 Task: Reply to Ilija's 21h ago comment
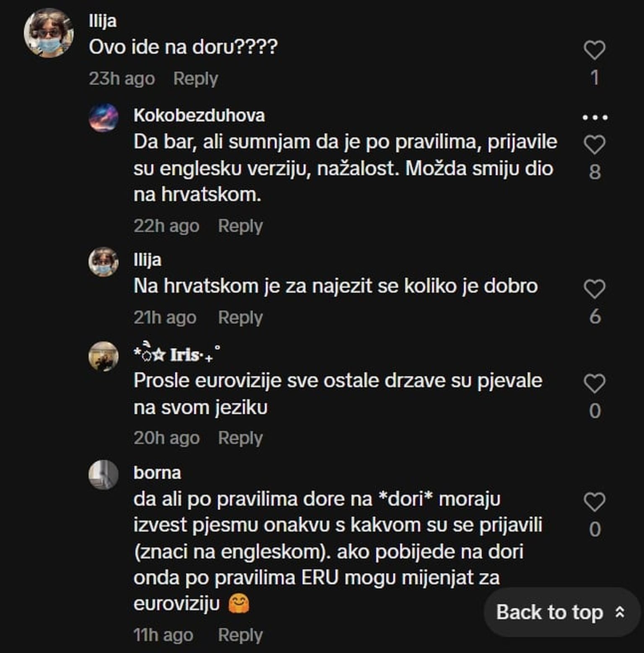pos(240,317)
